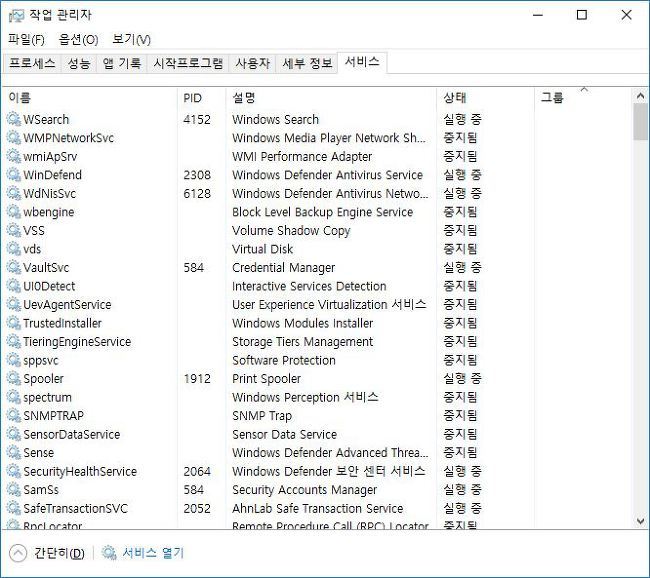Click the gear icon beside WinDefend
Viewport: 650px width, 578px height.
point(14,175)
